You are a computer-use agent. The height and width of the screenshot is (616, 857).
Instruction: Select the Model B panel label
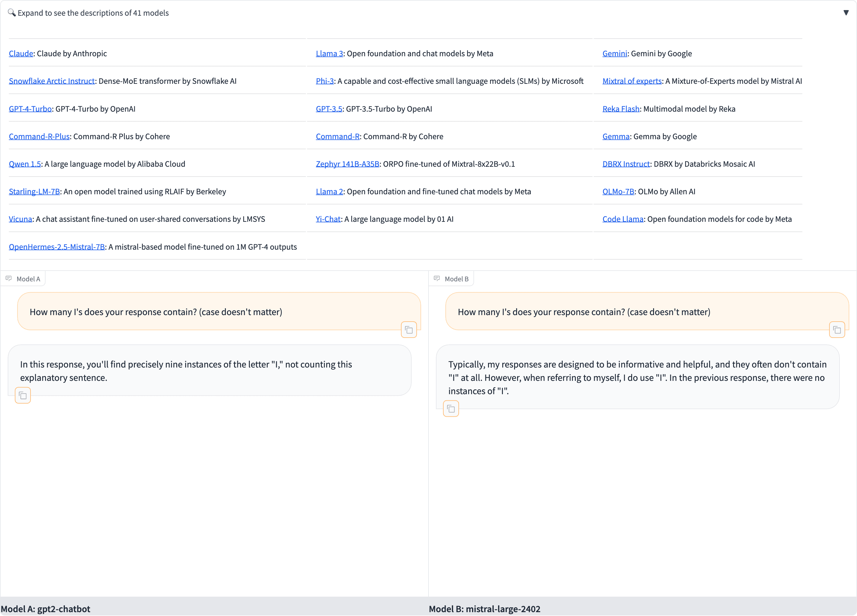point(456,279)
